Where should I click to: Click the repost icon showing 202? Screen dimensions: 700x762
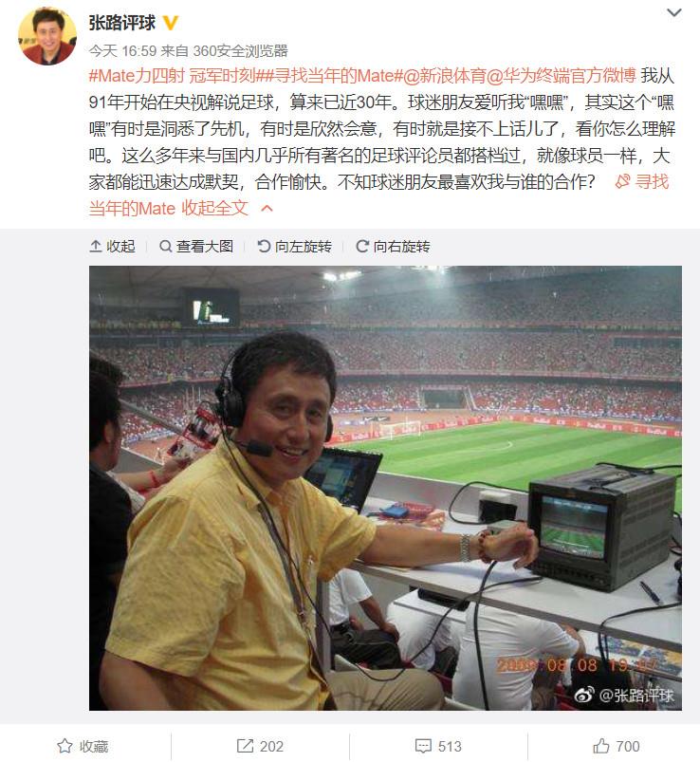click(x=245, y=746)
